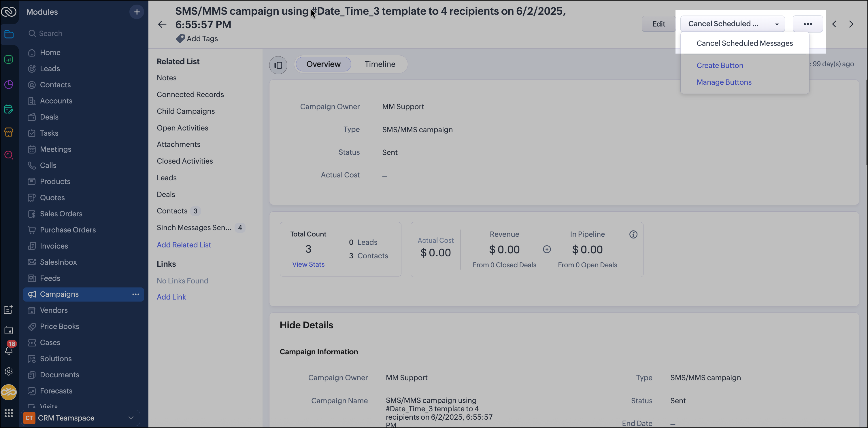This screenshot has height=428, width=868.
Task: Open Solutions module in sidebar
Action: coord(56,359)
